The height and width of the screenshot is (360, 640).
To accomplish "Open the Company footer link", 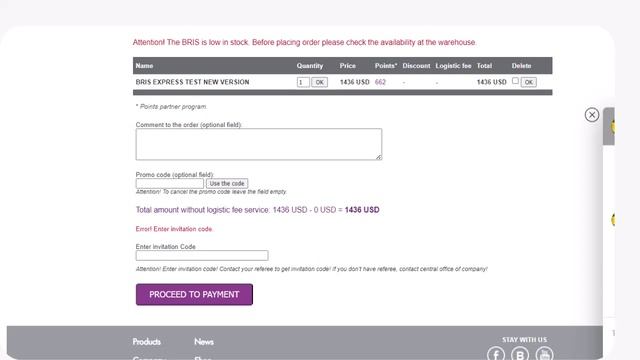I will pyautogui.click(x=149, y=358).
